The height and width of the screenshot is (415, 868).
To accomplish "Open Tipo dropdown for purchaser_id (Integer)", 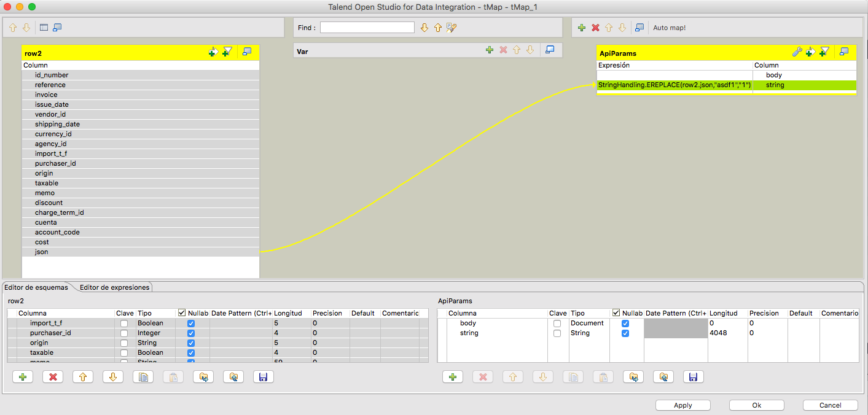I will (155, 333).
